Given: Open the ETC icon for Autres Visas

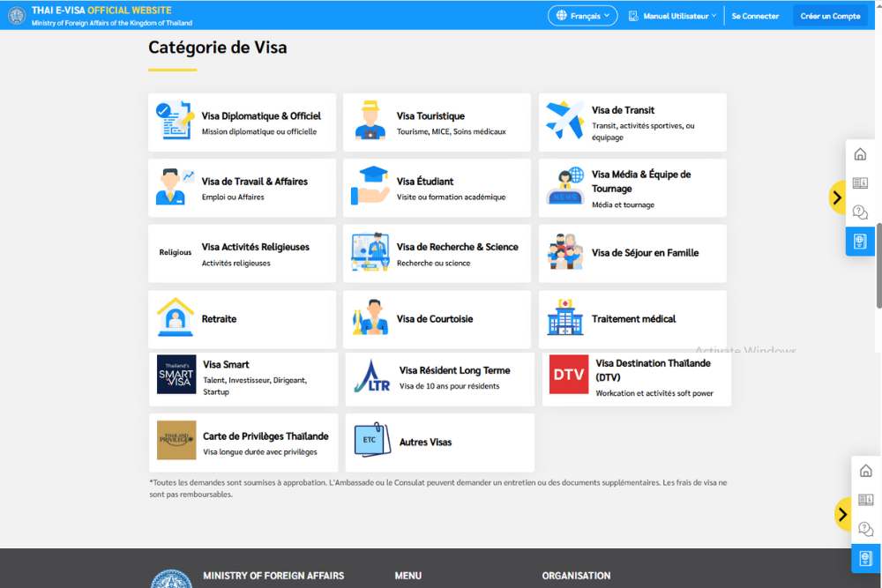Looking at the screenshot, I should point(371,440).
